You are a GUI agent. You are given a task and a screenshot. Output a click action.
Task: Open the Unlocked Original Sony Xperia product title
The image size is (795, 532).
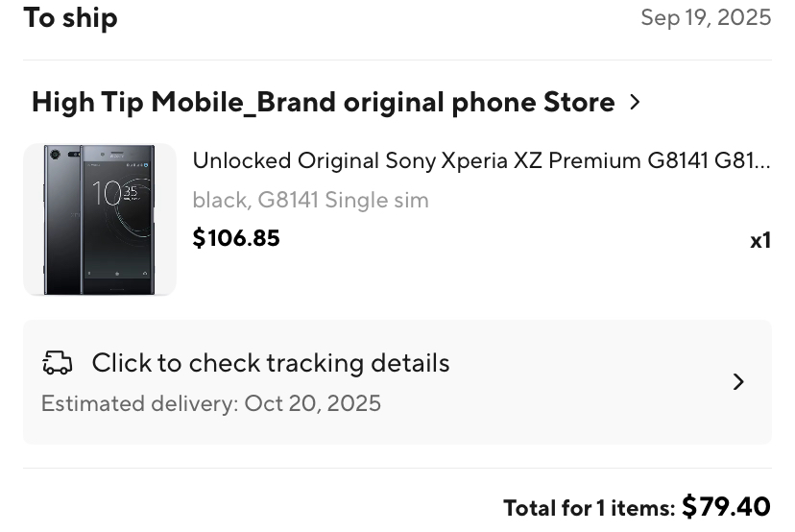pos(481,160)
